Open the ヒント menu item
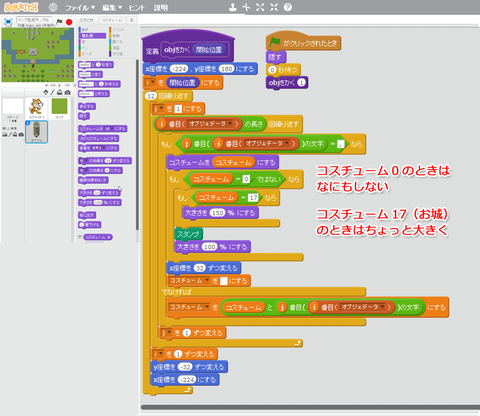The width and height of the screenshot is (480, 416). (137, 8)
